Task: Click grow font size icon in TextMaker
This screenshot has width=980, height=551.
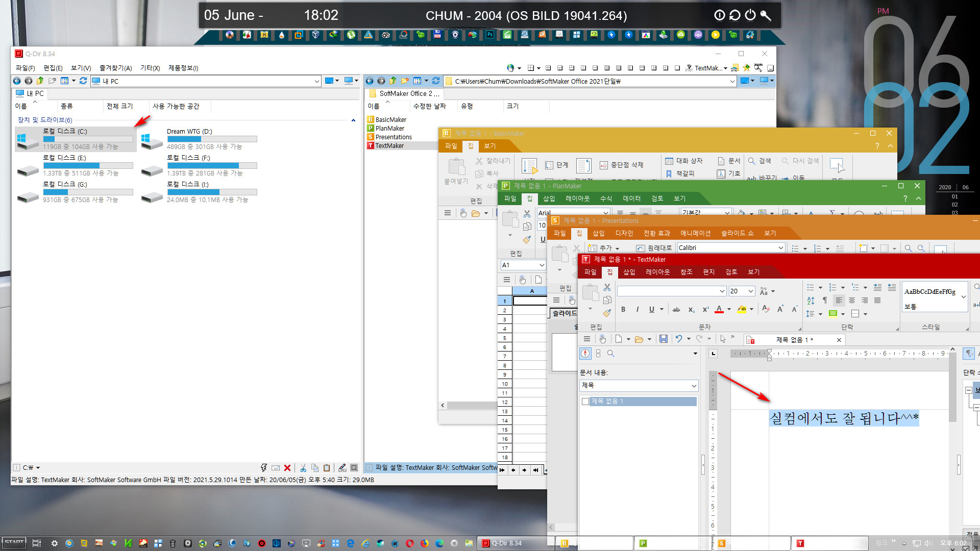Action: [x=780, y=309]
